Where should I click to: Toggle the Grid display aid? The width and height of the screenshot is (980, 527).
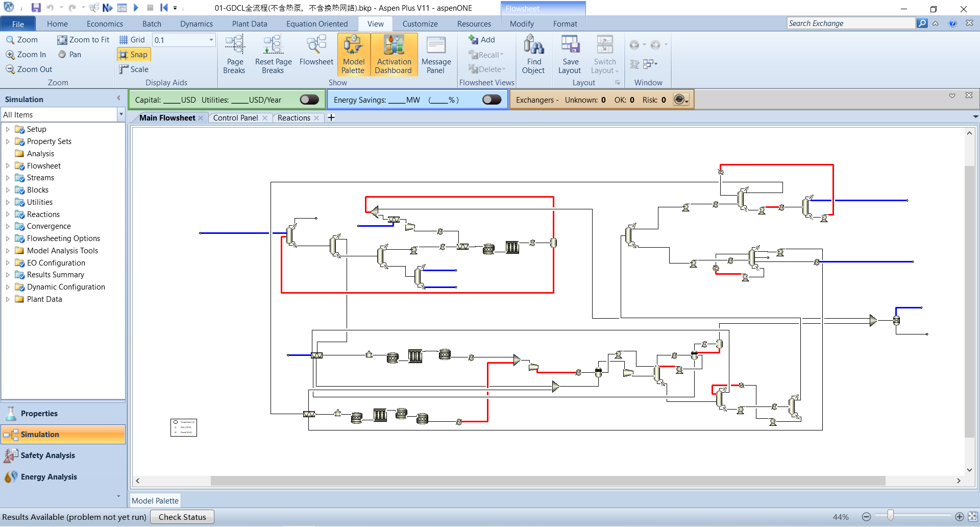[x=132, y=40]
